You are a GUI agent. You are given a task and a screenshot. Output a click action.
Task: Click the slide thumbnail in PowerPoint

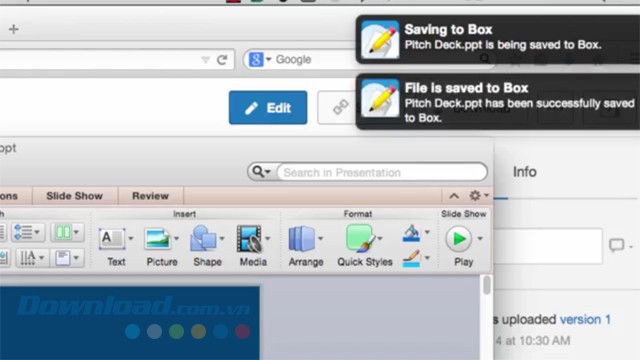pos(129,323)
